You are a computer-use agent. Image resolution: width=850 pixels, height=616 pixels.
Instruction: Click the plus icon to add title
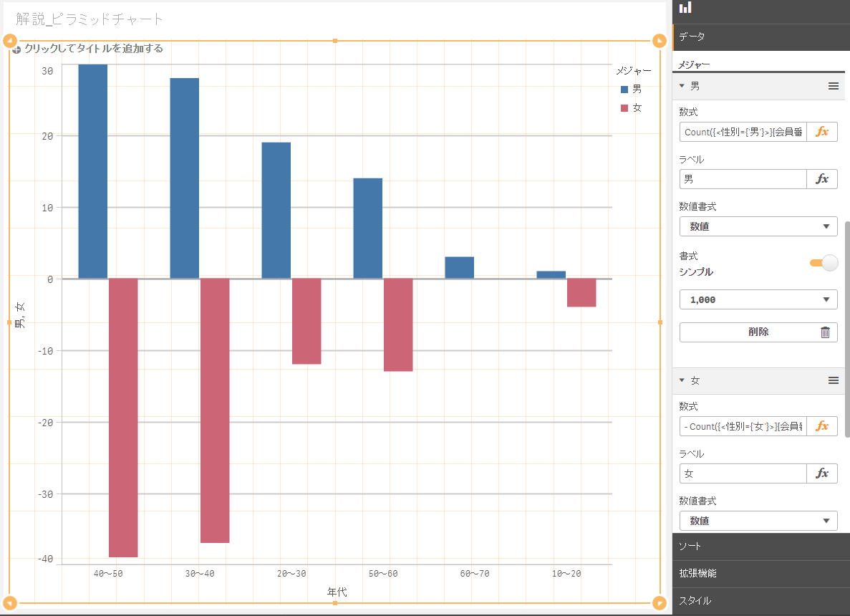(16, 49)
